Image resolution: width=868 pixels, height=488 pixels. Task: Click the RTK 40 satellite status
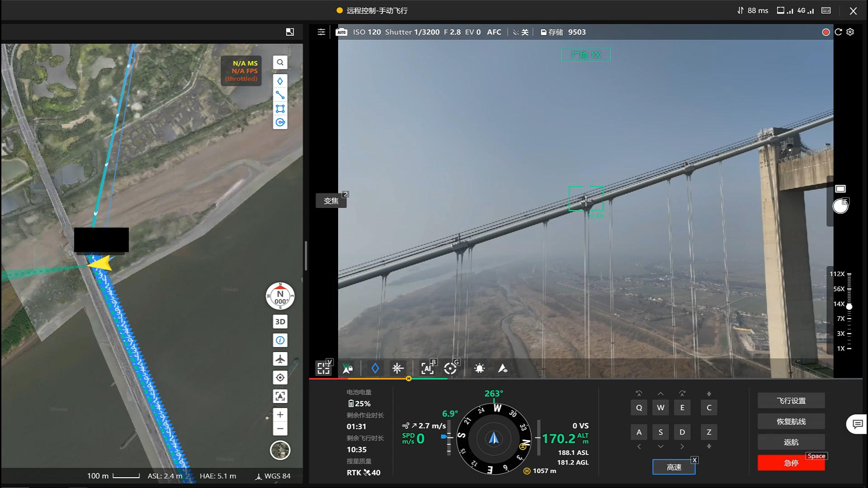pyautogui.click(x=363, y=473)
